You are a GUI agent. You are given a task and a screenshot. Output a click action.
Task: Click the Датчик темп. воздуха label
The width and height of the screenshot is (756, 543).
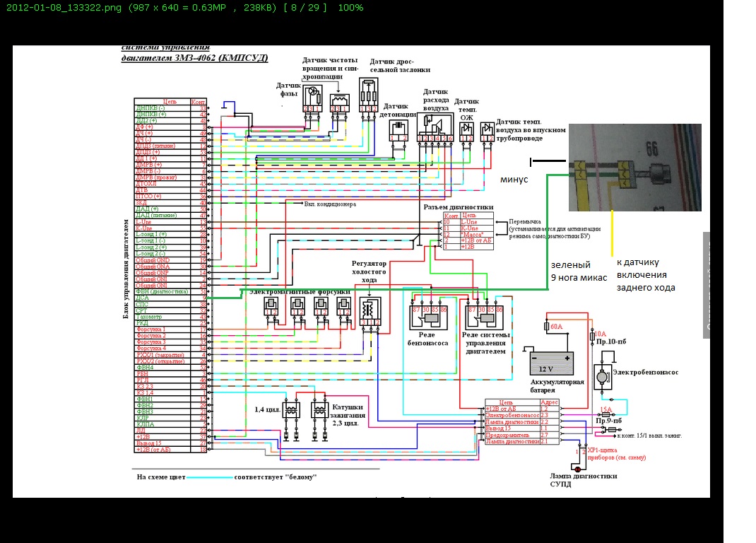pyautogui.click(x=531, y=130)
